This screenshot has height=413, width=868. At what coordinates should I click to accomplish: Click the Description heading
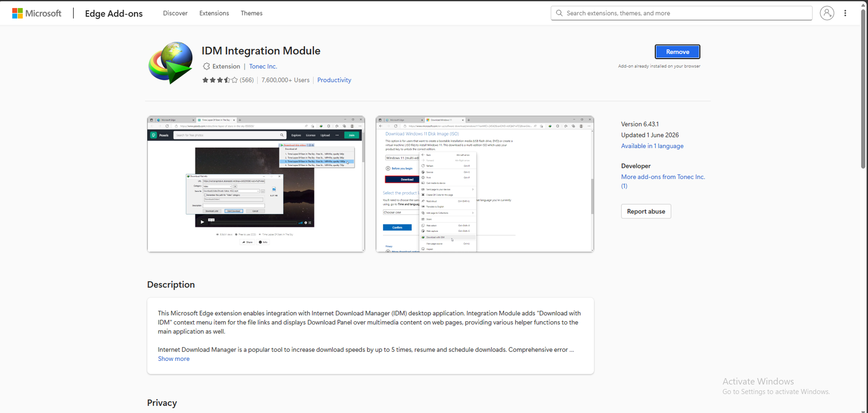point(171,284)
